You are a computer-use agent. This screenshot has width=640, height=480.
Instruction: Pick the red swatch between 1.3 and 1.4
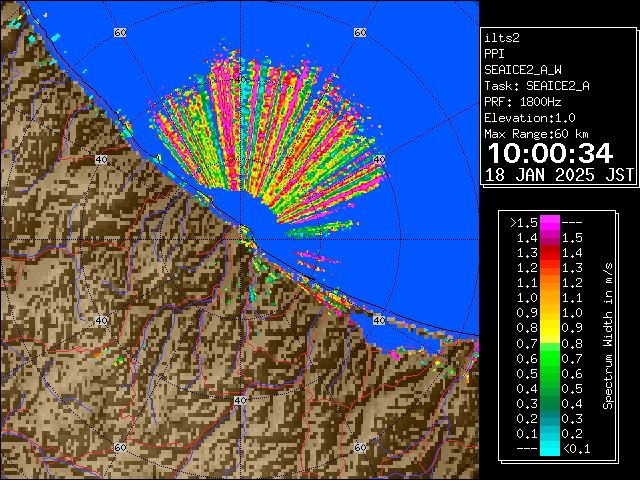click(550, 253)
